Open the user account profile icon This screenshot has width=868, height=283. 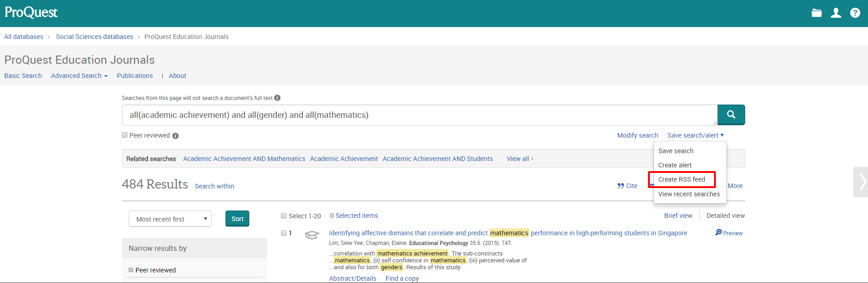tap(836, 13)
